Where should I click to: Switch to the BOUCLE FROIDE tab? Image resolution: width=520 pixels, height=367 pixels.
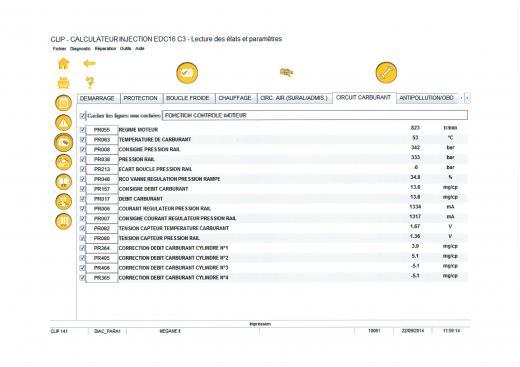pos(189,98)
